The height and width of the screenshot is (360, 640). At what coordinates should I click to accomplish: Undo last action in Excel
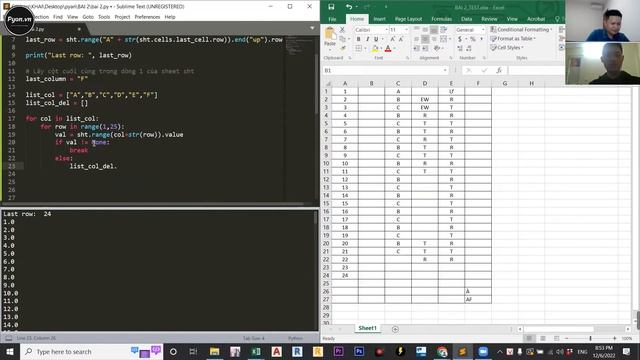point(349,7)
